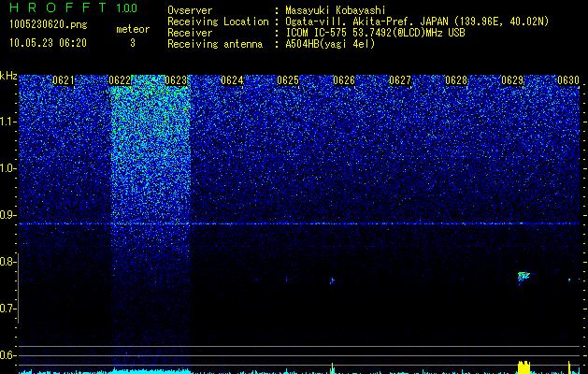The width and height of the screenshot is (588, 374).
Task: Click antenna value A504HB(yagi 4el)
Action: click(x=330, y=44)
